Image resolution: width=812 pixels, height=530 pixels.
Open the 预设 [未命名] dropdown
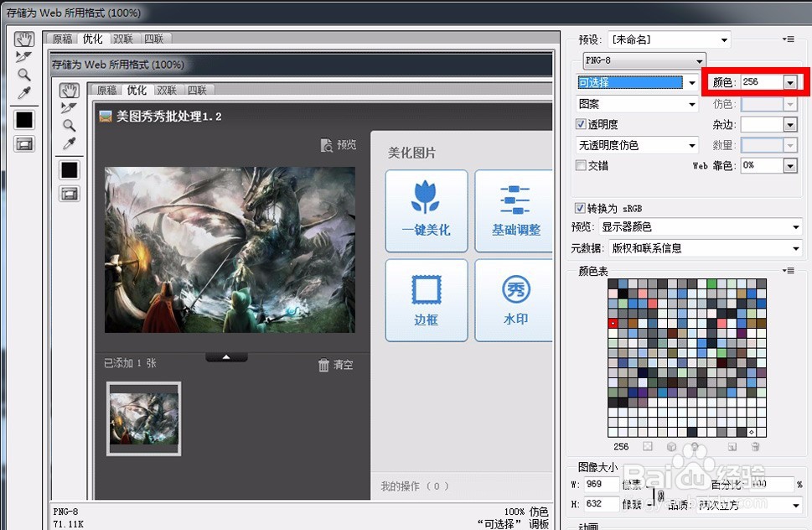(x=669, y=39)
